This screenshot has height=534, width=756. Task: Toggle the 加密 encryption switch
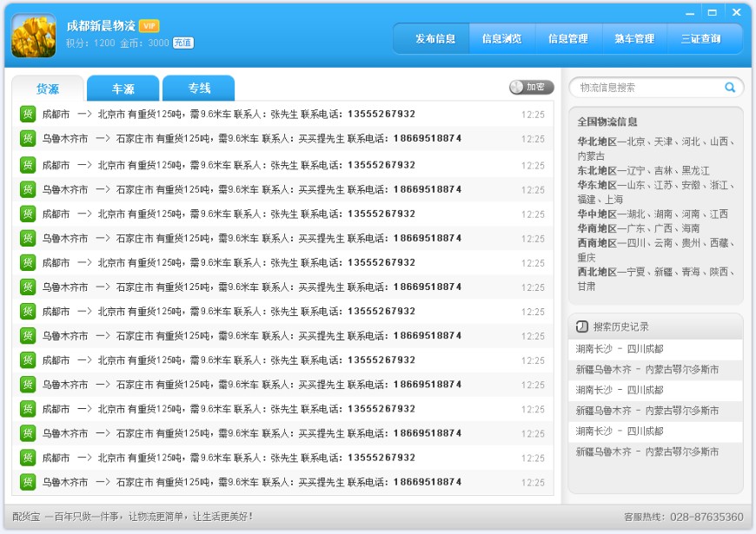tap(531, 87)
